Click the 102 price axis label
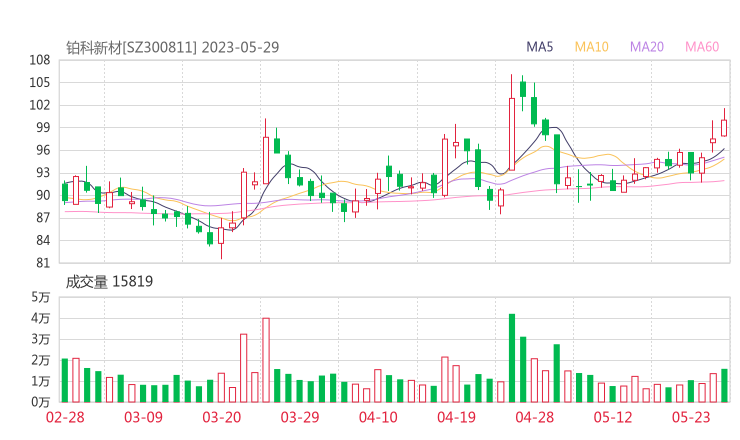740x440 pixels. coord(40,105)
